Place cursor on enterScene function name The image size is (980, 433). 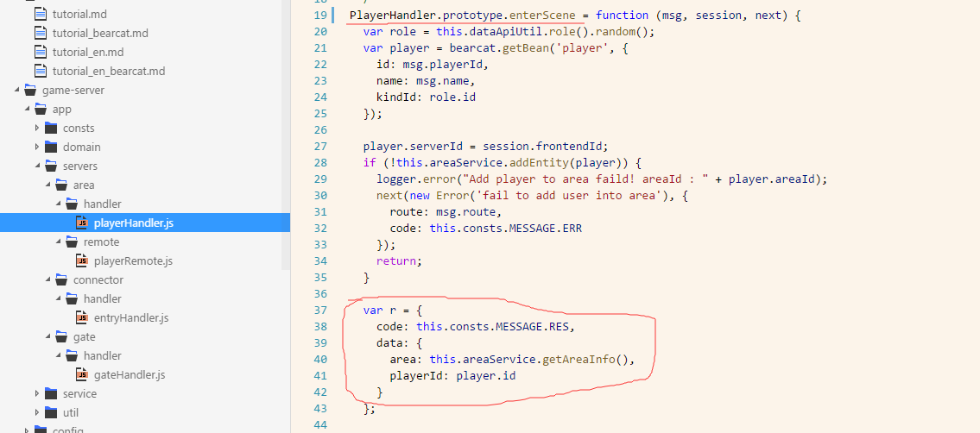tap(543, 15)
